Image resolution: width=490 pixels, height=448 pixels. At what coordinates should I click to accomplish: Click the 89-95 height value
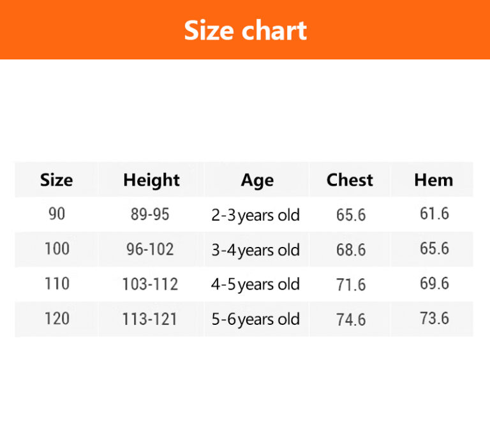[x=150, y=214]
